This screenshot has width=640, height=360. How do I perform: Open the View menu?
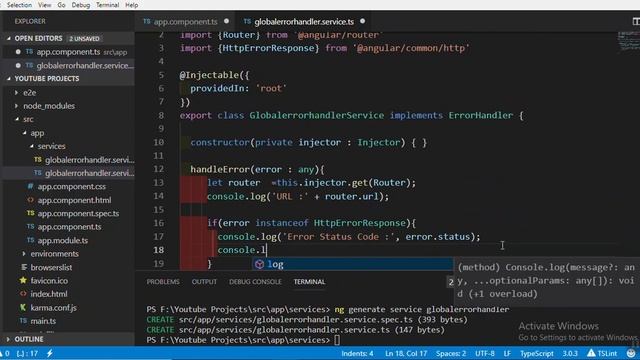coord(44,5)
